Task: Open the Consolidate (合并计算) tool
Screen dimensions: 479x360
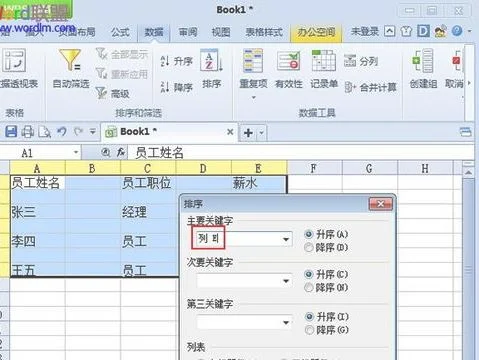Action: click(x=371, y=87)
